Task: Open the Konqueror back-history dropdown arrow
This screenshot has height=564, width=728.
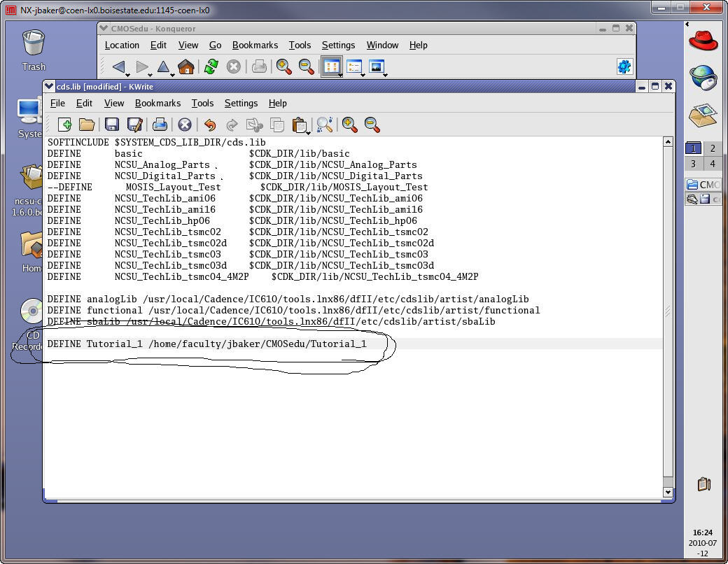Action: pos(127,75)
